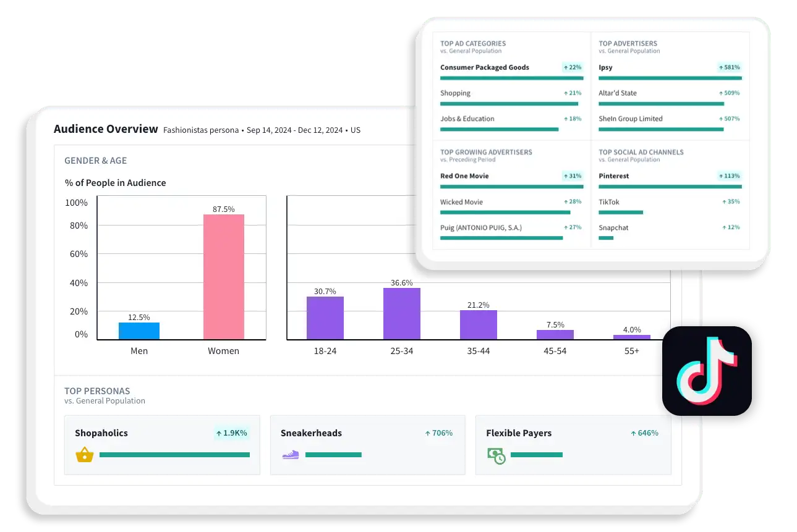
Task: Click the Sneakerheads green progress bar
Action: tap(333, 455)
